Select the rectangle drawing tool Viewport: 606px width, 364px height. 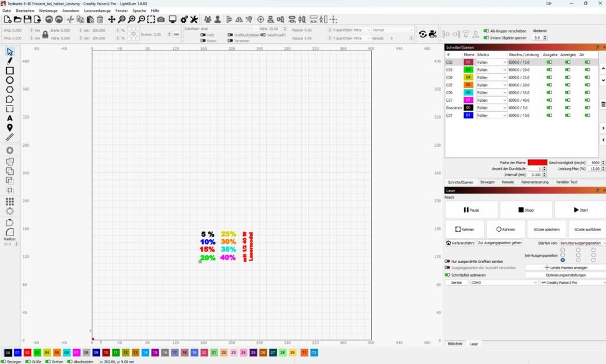[x=9, y=71]
